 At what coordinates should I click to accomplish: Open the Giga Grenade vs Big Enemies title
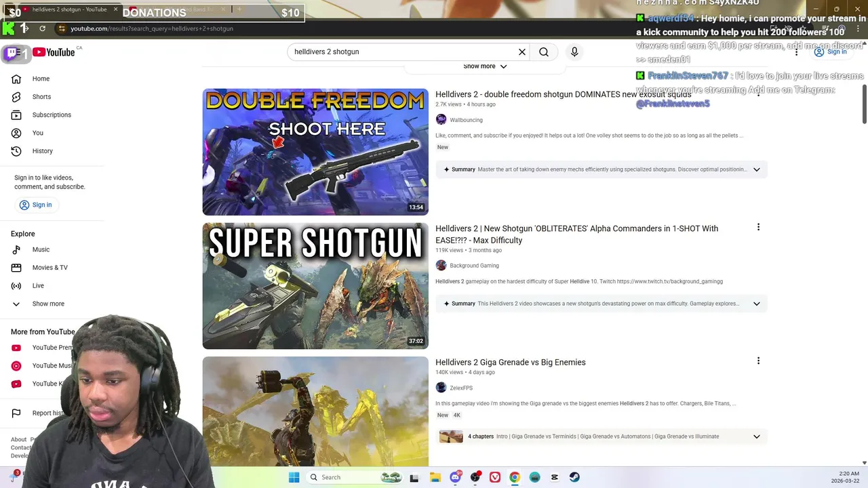[511, 362]
